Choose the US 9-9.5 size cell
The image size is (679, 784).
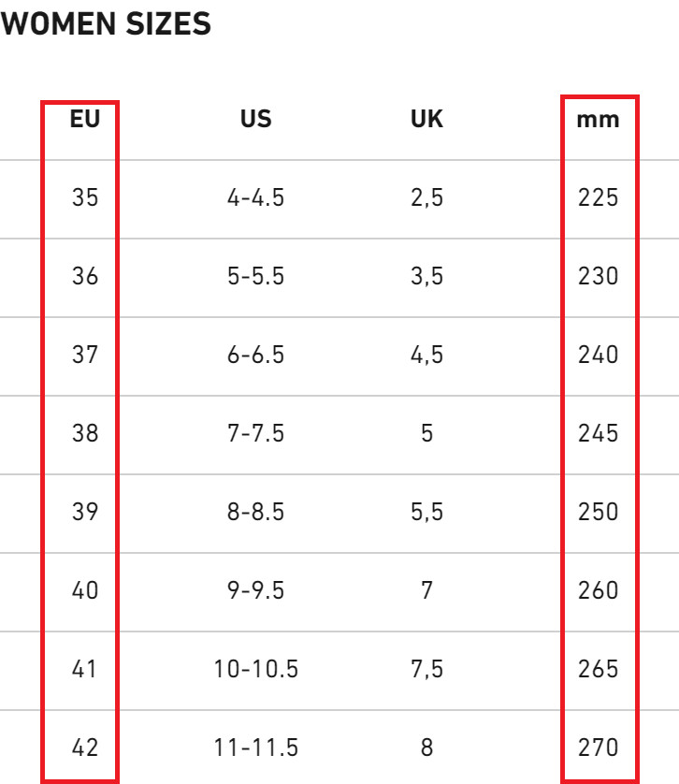tap(255, 591)
